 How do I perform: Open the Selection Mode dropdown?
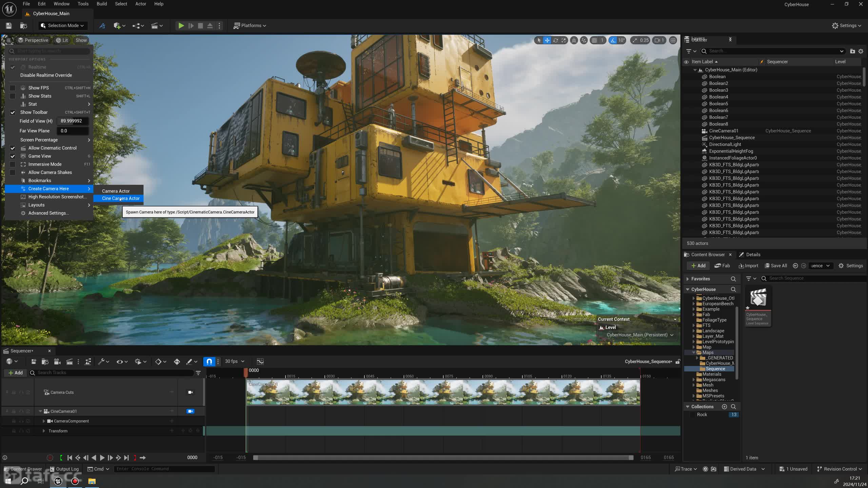coord(62,26)
